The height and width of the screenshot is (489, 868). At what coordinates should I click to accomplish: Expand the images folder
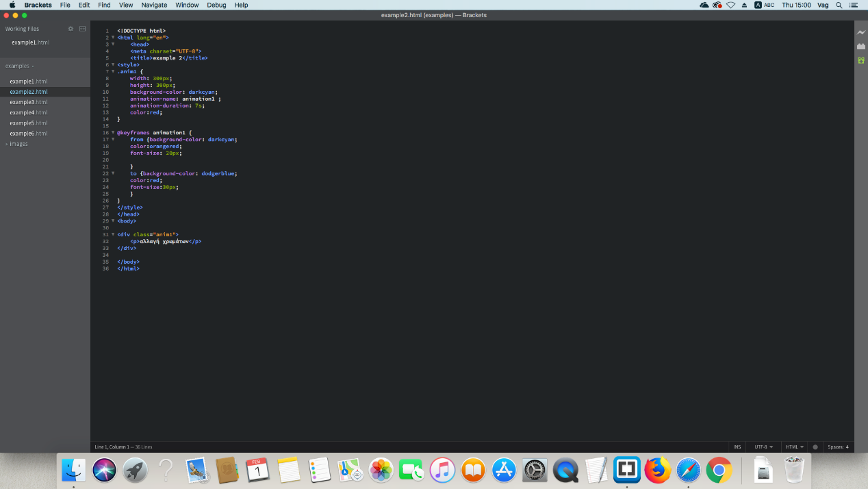(18, 144)
